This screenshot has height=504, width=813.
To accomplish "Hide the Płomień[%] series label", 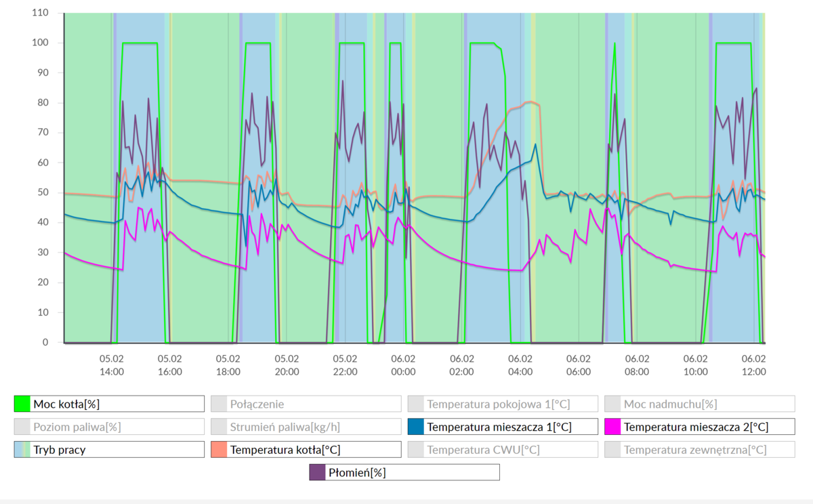I will point(357,472).
